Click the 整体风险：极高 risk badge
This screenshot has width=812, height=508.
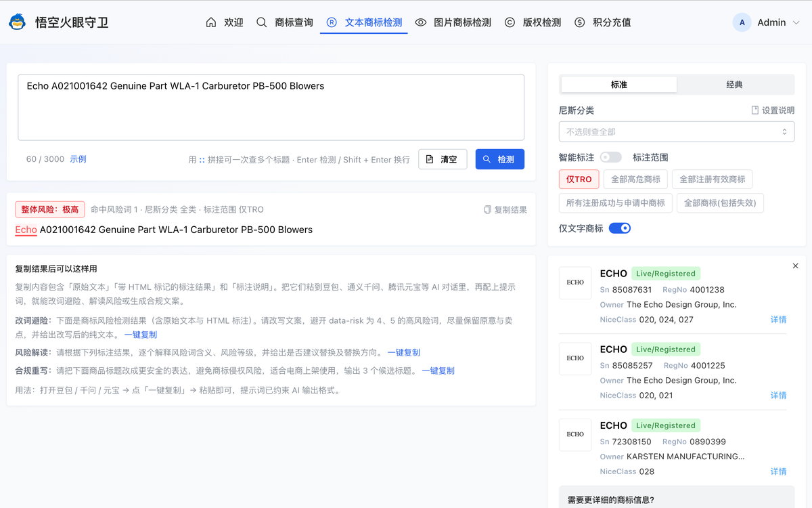pos(50,209)
